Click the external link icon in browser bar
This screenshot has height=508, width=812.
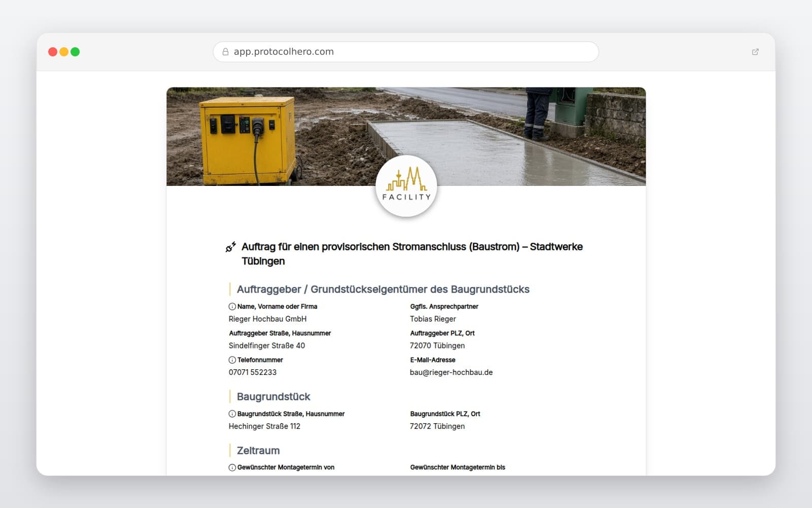[755, 52]
